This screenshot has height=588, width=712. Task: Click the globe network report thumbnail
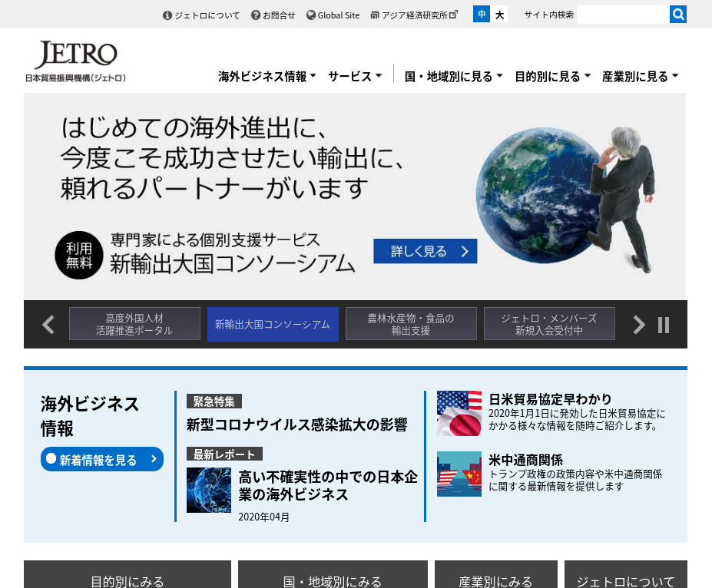(x=209, y=490)
